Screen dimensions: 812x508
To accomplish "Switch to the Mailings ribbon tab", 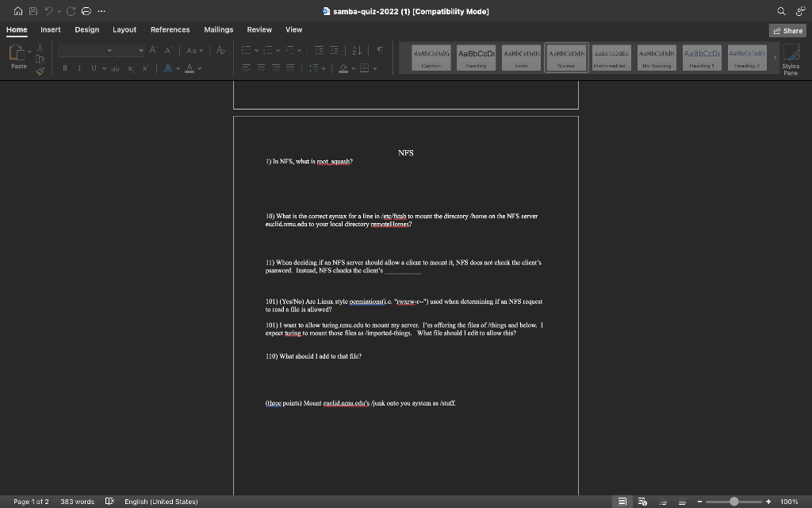I will [x=219, y=29].
